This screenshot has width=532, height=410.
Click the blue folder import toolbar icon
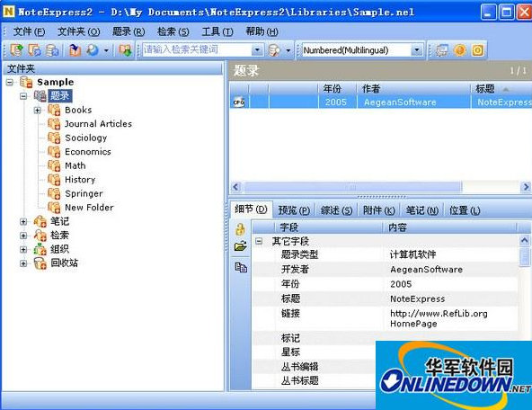point(75,49)
